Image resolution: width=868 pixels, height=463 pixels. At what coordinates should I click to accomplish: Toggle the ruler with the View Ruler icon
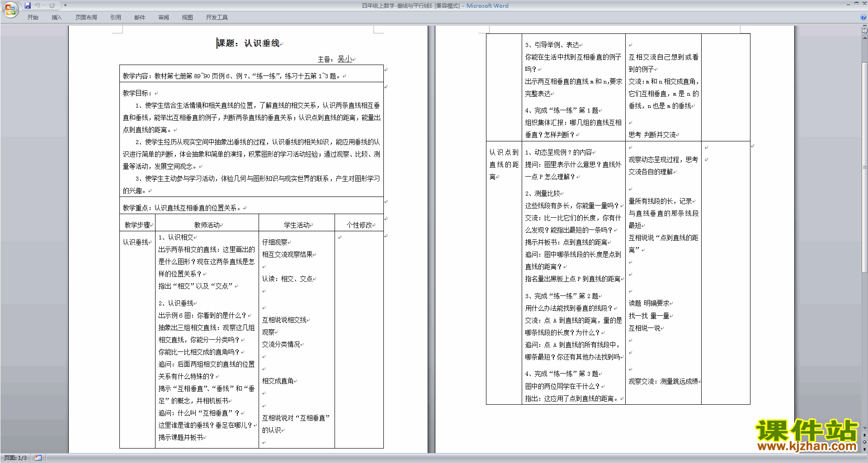(865, 31)
